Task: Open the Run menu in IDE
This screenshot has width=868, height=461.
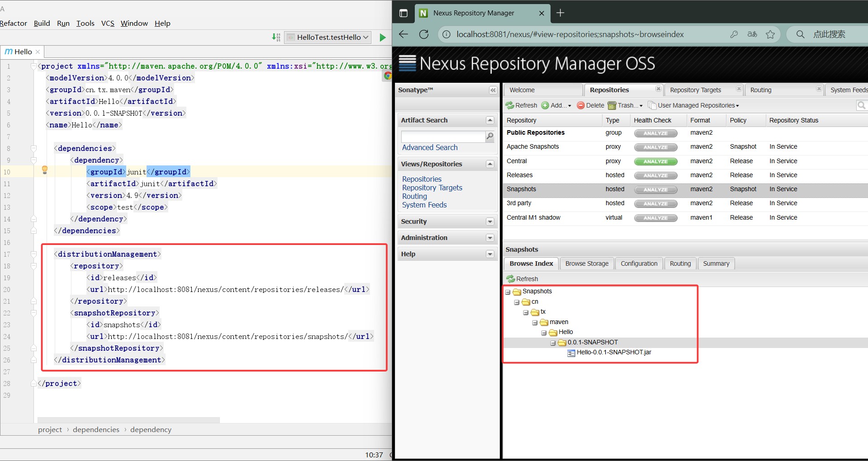Action: click(x=63, y=24)
